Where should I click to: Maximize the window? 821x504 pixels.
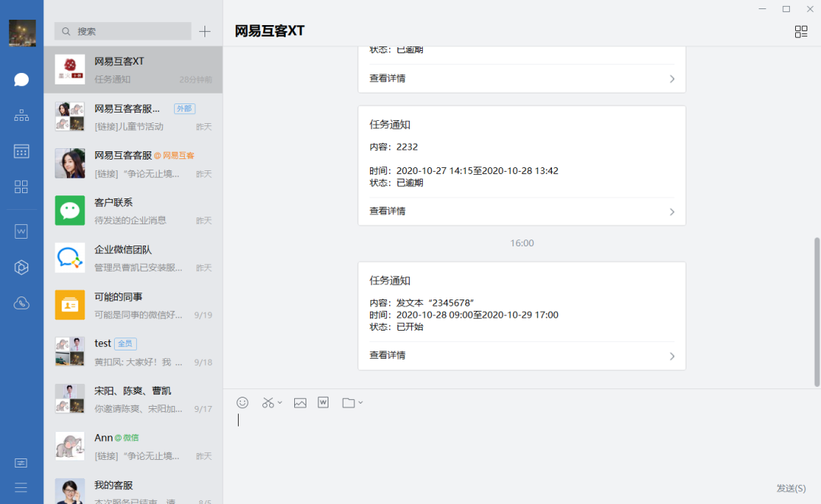pyautogui.click(x=786, y=9)
